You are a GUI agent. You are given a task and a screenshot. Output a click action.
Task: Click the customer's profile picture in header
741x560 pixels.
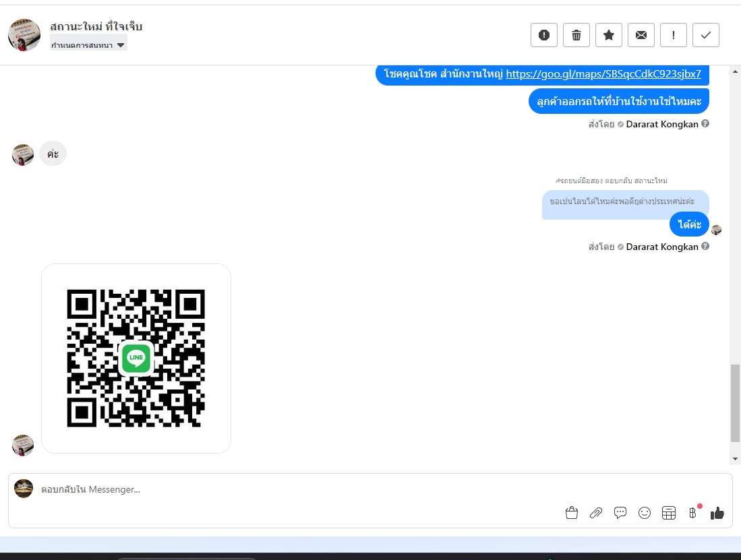click(24, 35)
